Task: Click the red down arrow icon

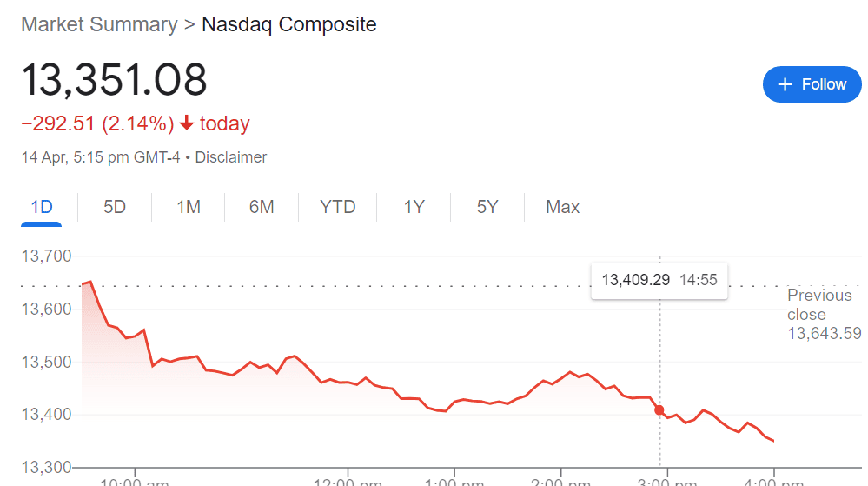Action: [x=186, y=124]
